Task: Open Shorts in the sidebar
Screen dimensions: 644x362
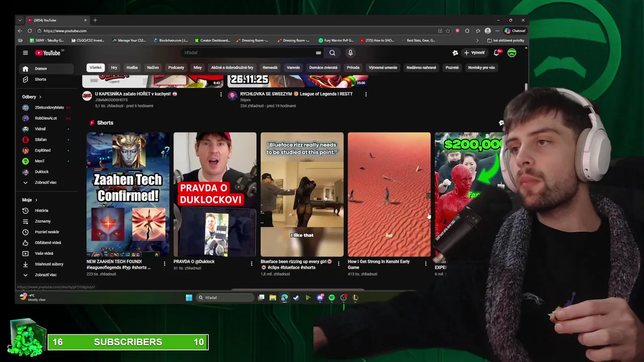Action: [x=45, y=79]
